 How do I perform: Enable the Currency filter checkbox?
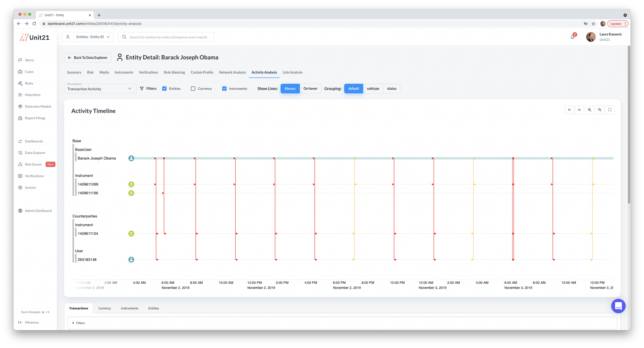(x=193, y=89)
